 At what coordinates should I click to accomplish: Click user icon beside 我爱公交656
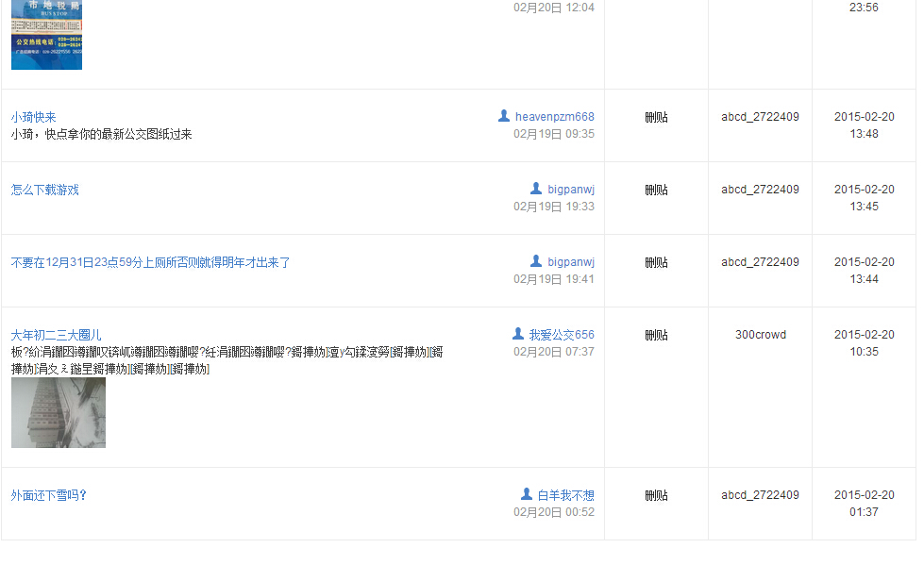(x=518, y=334)
